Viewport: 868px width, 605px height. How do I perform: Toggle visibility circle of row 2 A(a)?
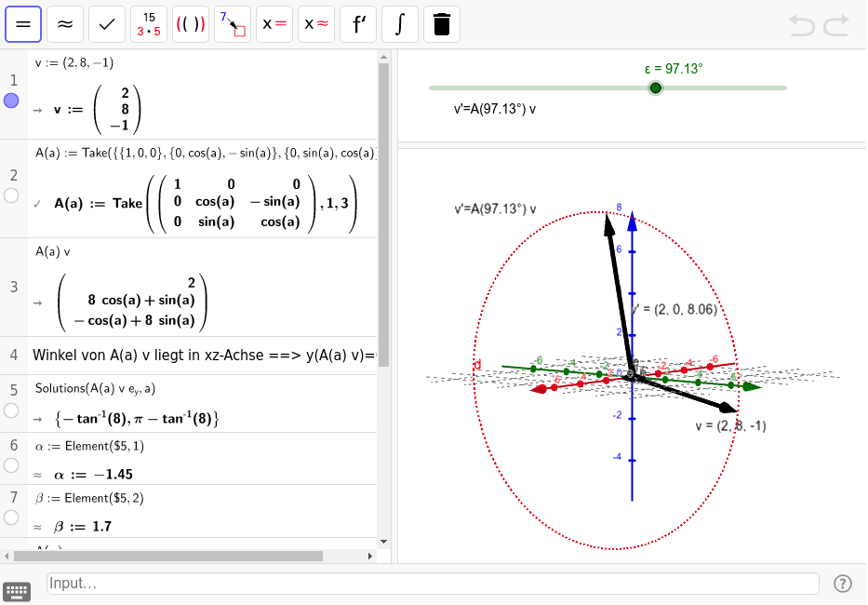11,195
